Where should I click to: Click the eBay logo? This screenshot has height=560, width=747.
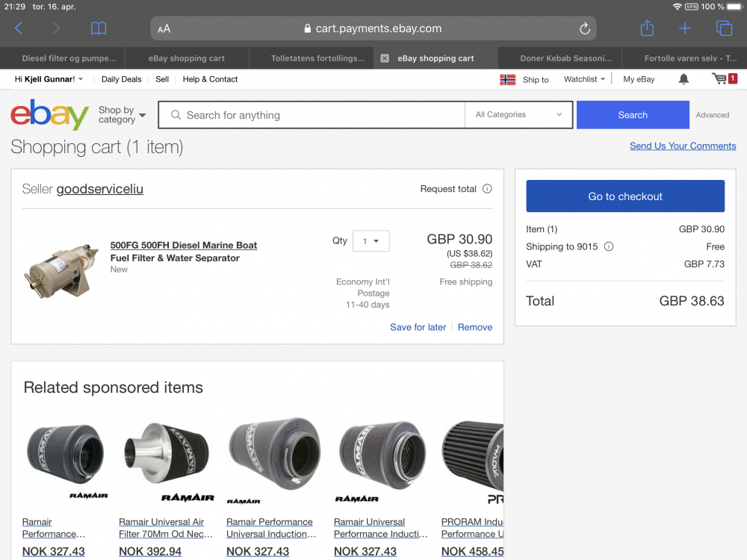pos(49,114)
